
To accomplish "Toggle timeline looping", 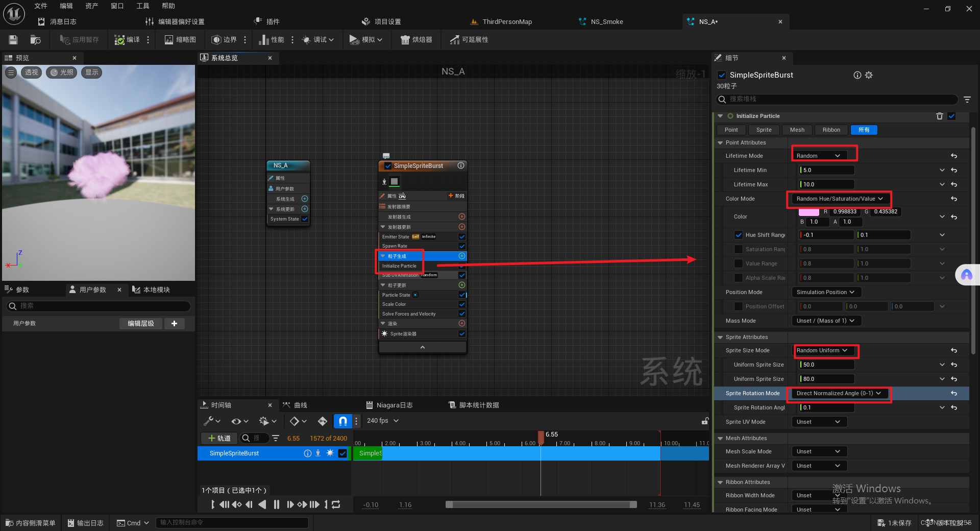I will pyautogui.click(x=336, y=504).
